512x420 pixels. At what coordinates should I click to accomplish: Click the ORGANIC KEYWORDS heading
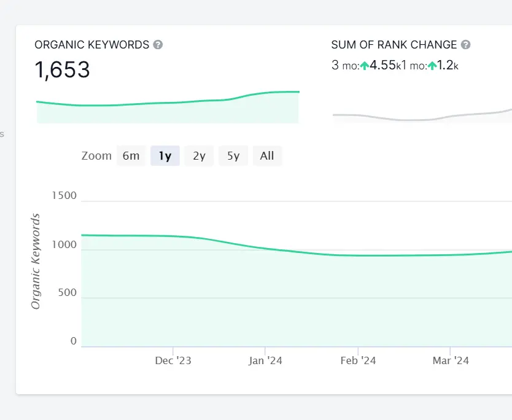click(x=92, y=45)
